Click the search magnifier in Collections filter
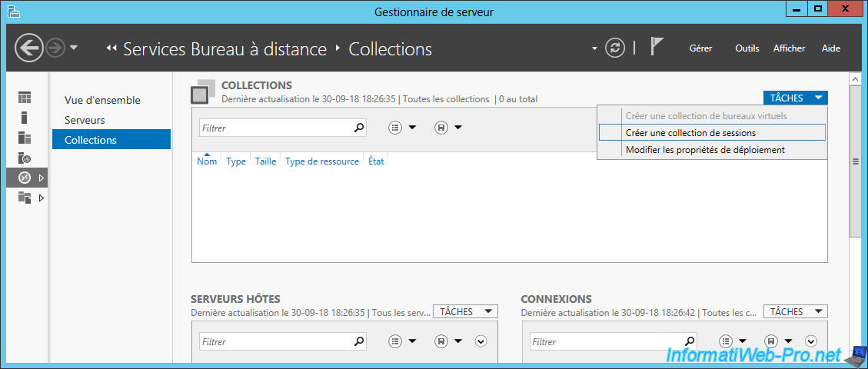The image size is (868, 369). pos(358,128)
